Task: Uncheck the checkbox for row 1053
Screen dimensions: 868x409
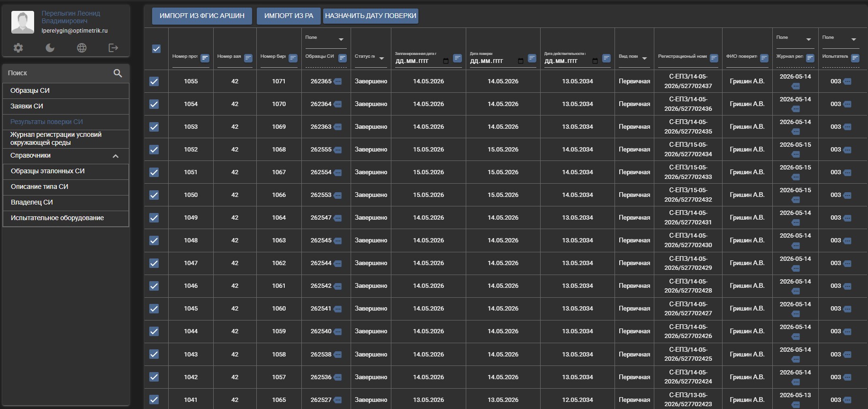Action: tap(154, 127)
